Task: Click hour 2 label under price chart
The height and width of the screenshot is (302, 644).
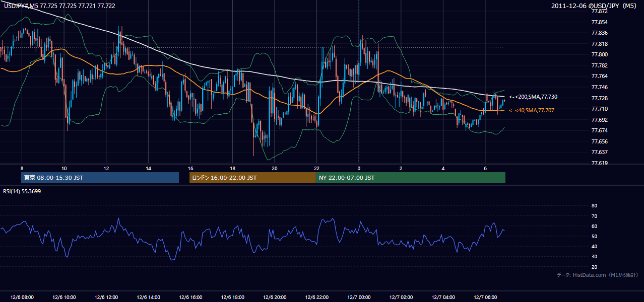Action: 401,168
